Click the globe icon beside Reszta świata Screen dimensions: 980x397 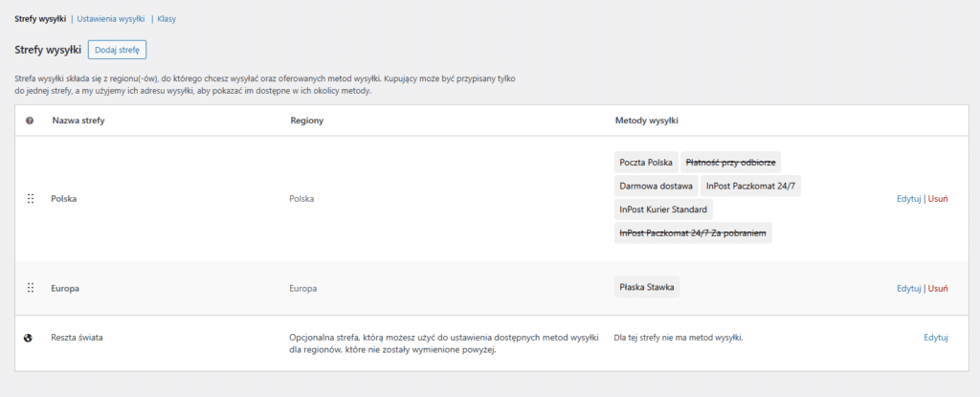coord(30,338)
